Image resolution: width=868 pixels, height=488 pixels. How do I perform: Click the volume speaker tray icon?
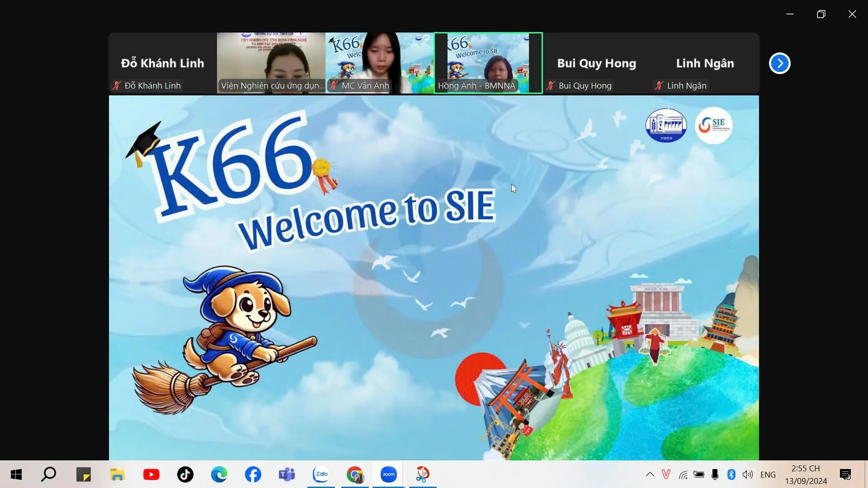tap(747, 474)
